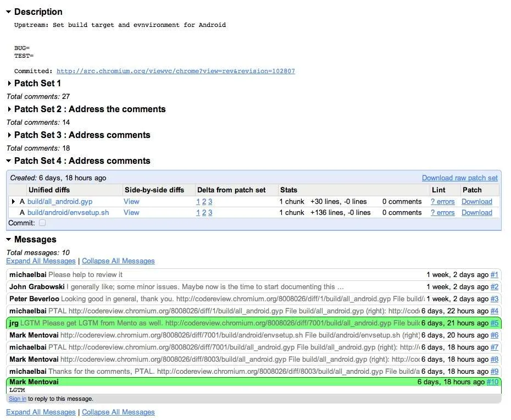Open delta 2 for envsetup.sh
Viewport: 511px width, 420px height.
[x=204, y=213]
